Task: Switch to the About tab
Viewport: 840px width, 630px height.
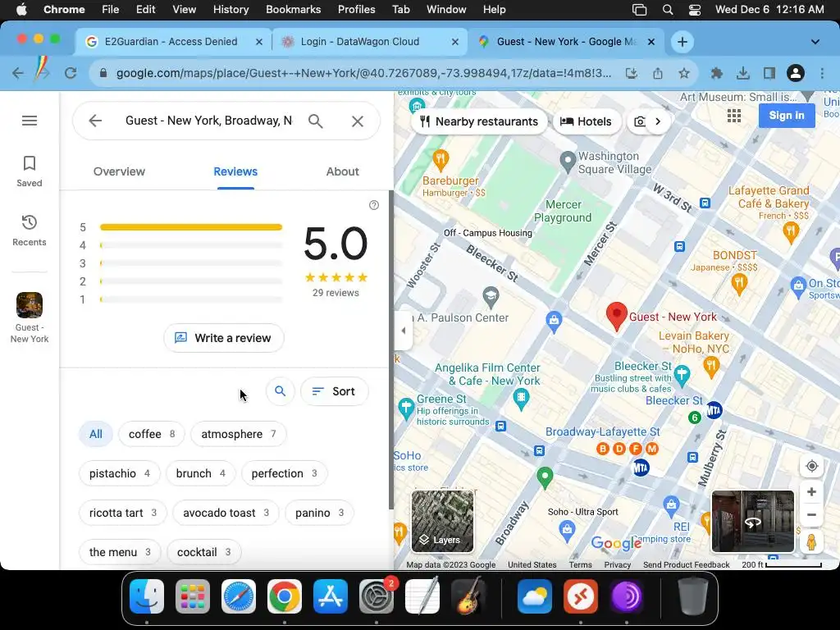Action: 342,171
